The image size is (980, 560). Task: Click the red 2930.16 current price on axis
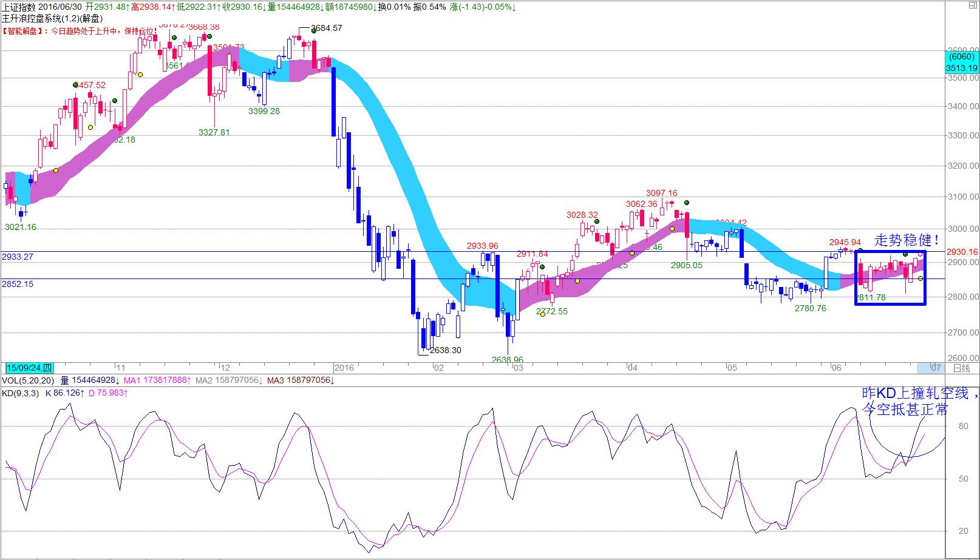(x=962, y=252)
